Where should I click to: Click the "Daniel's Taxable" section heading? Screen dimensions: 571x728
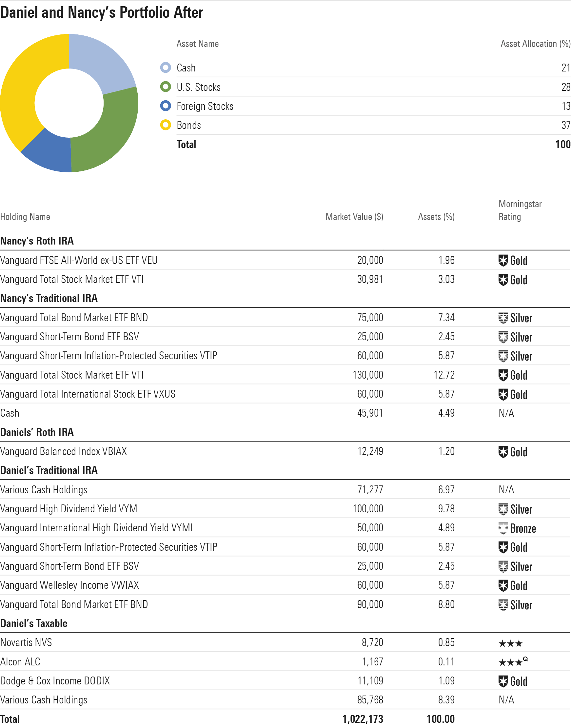(x=34, y=624)
